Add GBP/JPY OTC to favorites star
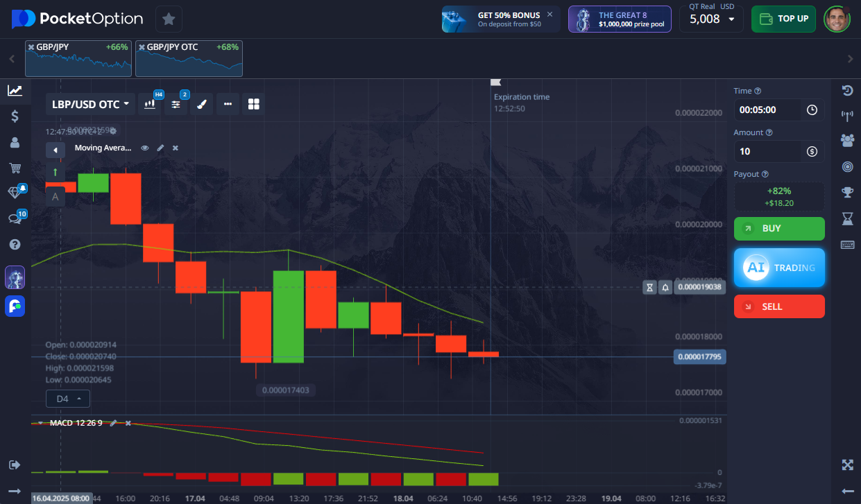This screenshot has width=861, height=504. pyautogui.click(x=169, y=19)
